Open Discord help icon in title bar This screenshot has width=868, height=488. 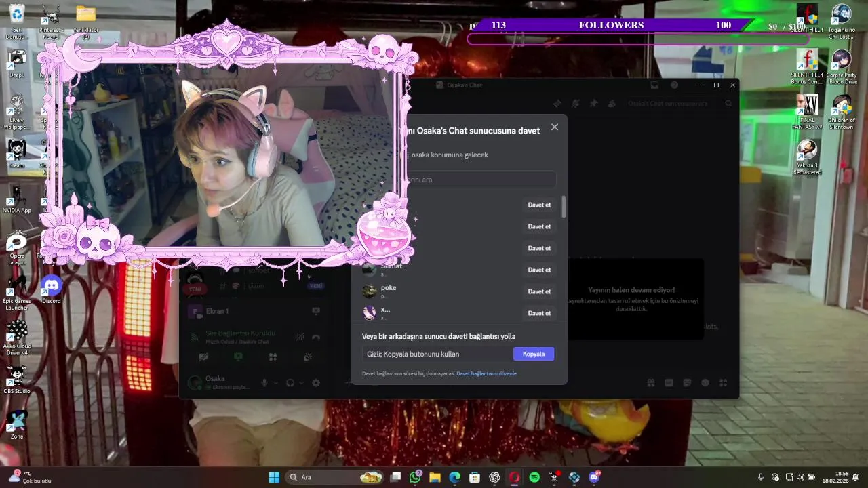(674, 85)
